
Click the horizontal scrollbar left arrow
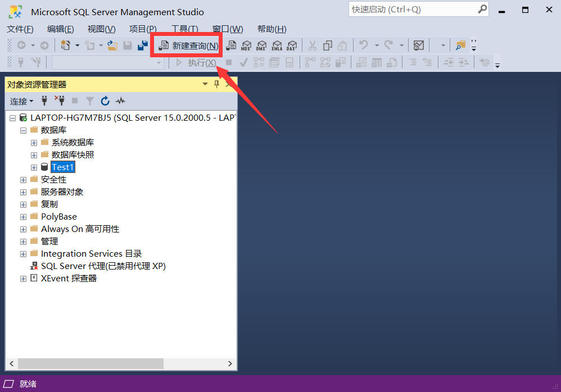click(12, 364)
